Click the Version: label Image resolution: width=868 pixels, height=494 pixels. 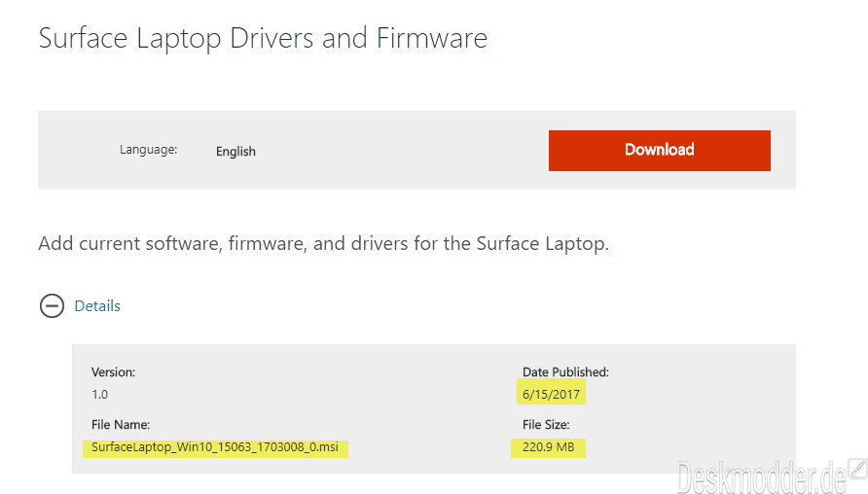tap(113, 372)
